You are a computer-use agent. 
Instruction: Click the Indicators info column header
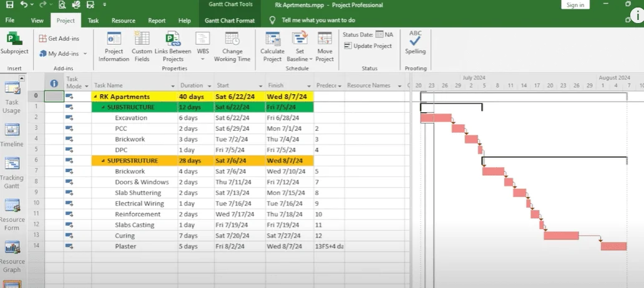(54, 84)
